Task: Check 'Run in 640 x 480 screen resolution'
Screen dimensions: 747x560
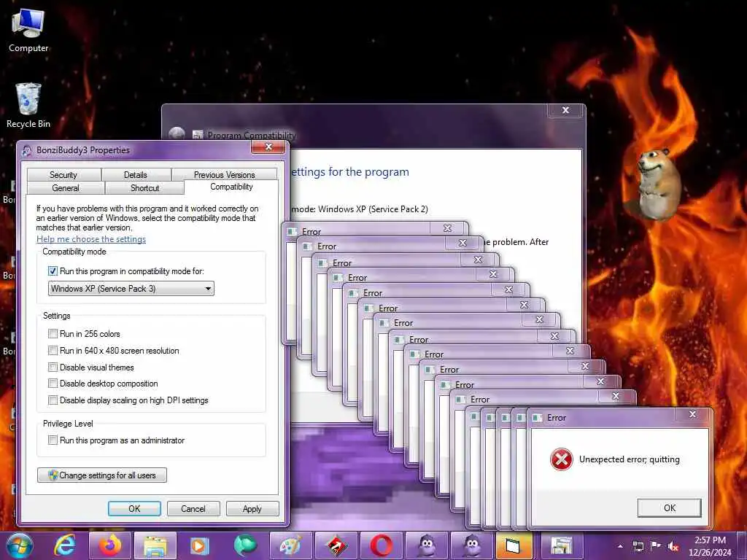Action: pyautogui.click(x=53, y=351)
